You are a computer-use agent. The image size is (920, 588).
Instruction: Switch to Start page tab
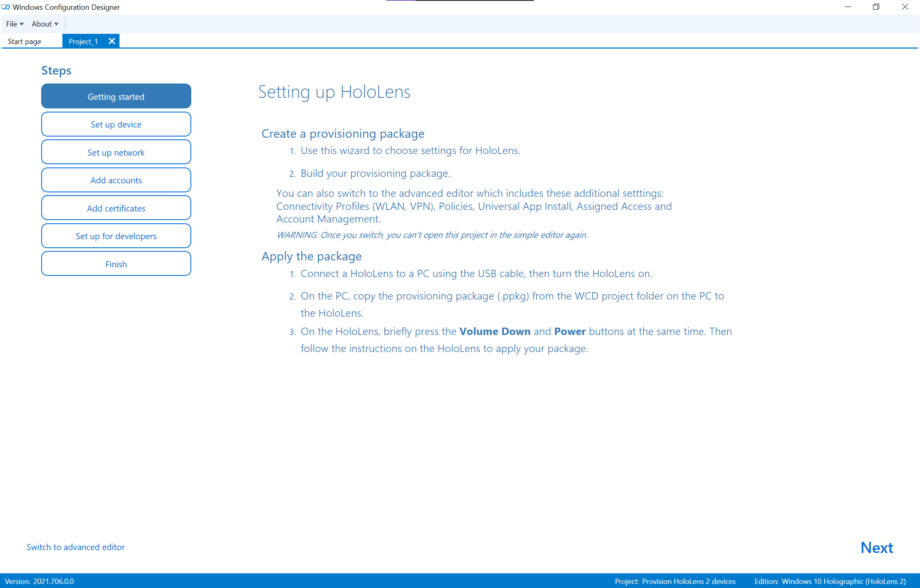tap(24, 41)
